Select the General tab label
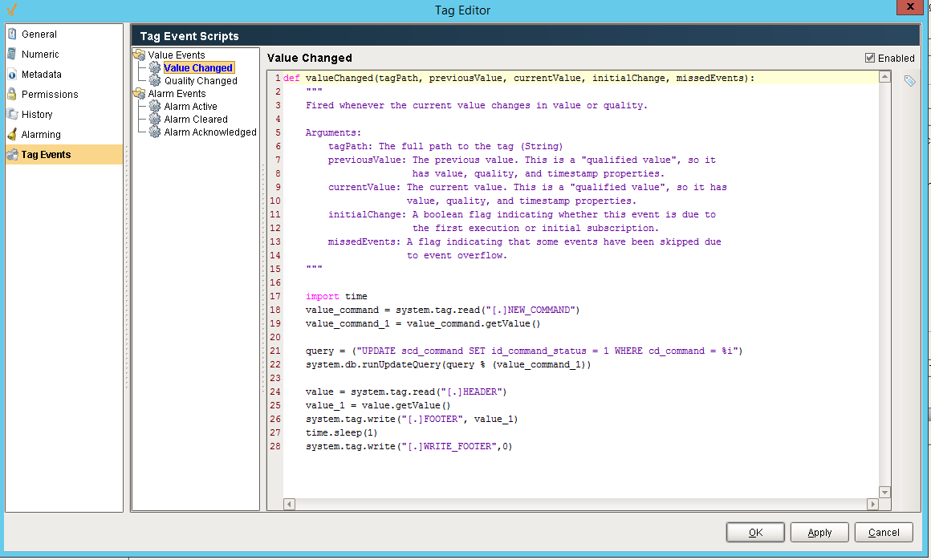The image size is (931, 560). (x=39, y=34)
